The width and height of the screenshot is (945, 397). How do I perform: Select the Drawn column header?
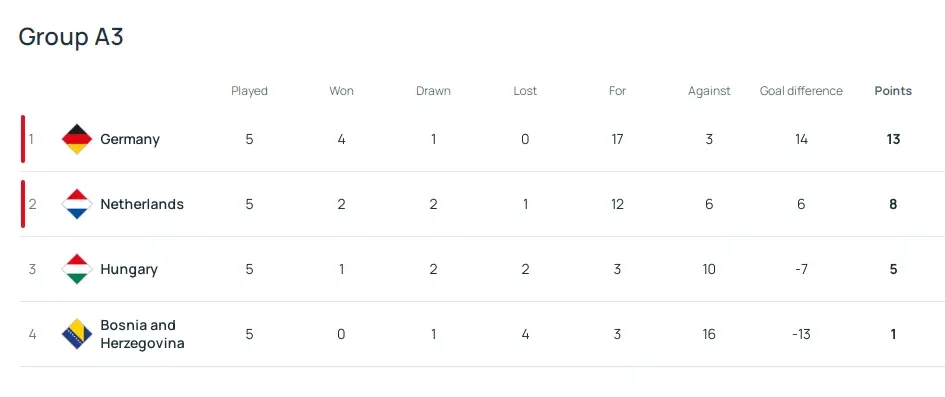(x=433, y=91)
